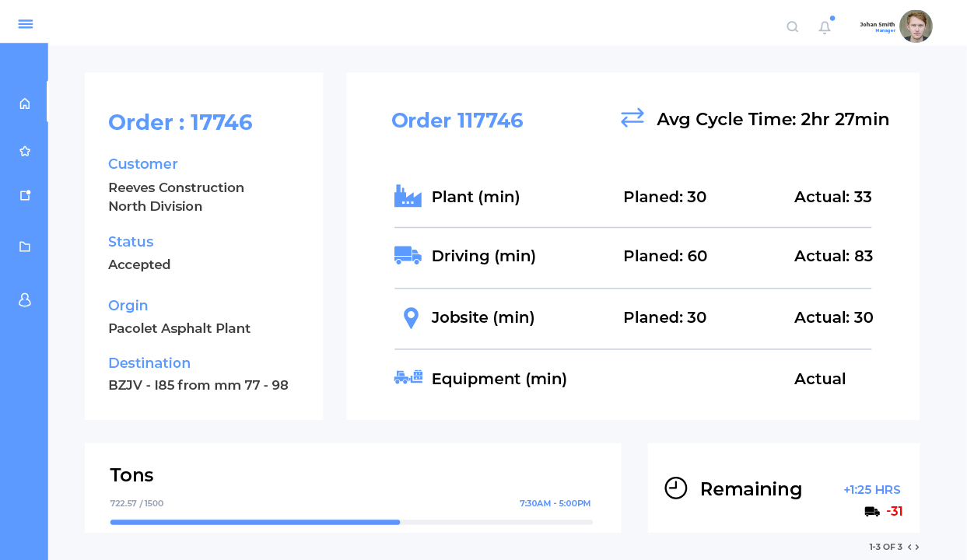The width and height of the screenshot is (967, 560).
Task: Toggle the hamburger menu at top left
Action: pyautogui.click(x=25, y=23)
